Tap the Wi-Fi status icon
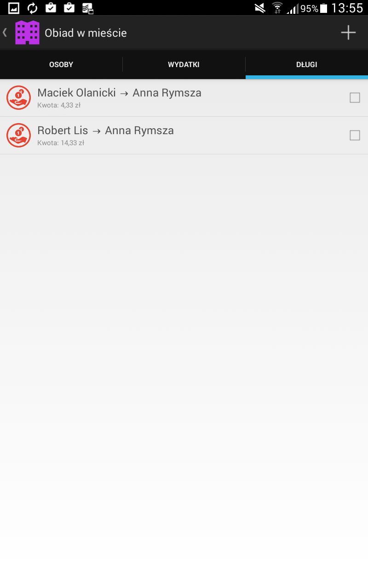 coord(277,8)
